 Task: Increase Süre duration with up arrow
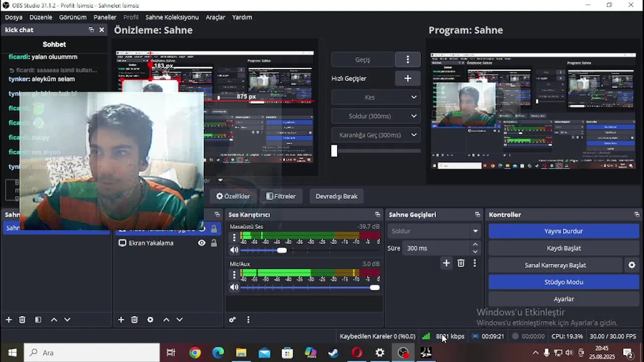click(x=475, y=245)
